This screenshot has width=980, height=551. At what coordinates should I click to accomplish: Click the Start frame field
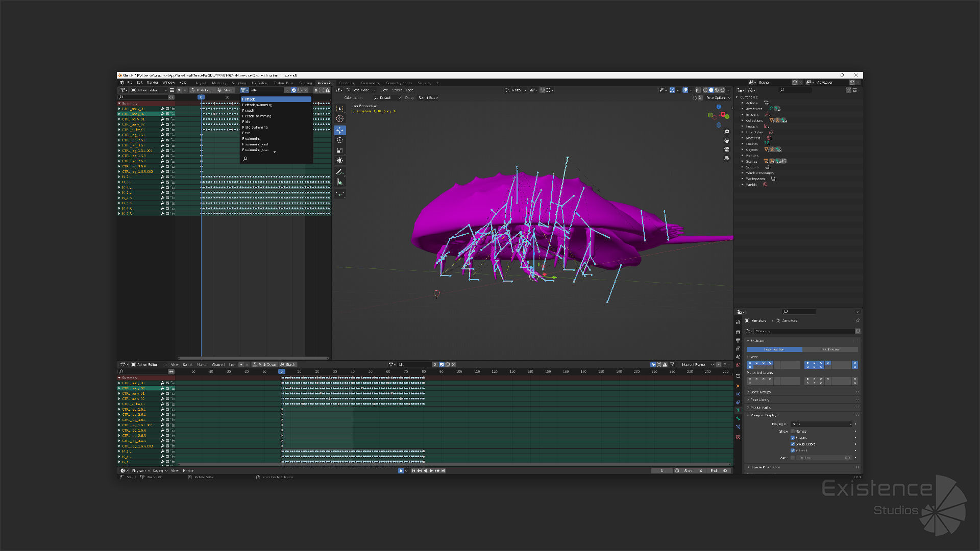click(x=694, y=471)
